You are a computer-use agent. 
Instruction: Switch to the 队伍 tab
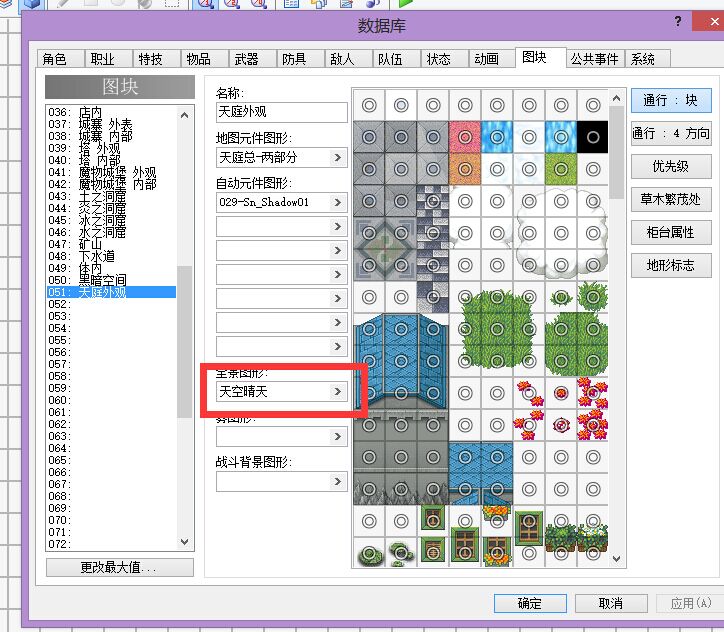397,59
